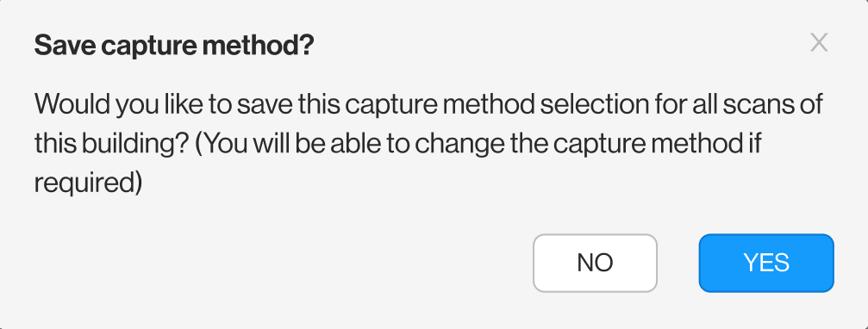Viewport: 868px width, 329px height.
Task: Select the white NO option
Action: click(595, 263)
